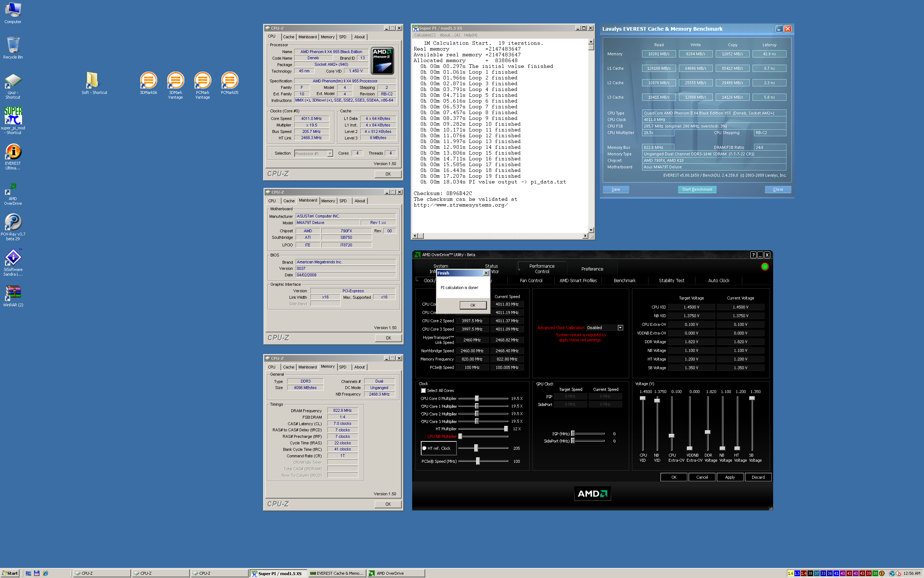
Task: Open Preference tab in OverDrive
Action: pyautogui.click(x=592, y=269)
